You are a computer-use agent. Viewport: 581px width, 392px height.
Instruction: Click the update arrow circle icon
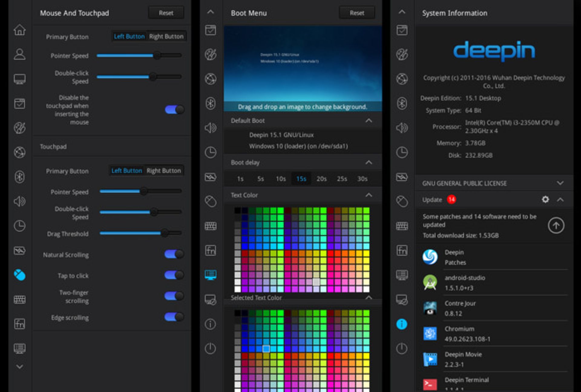(x=556, y=226)
